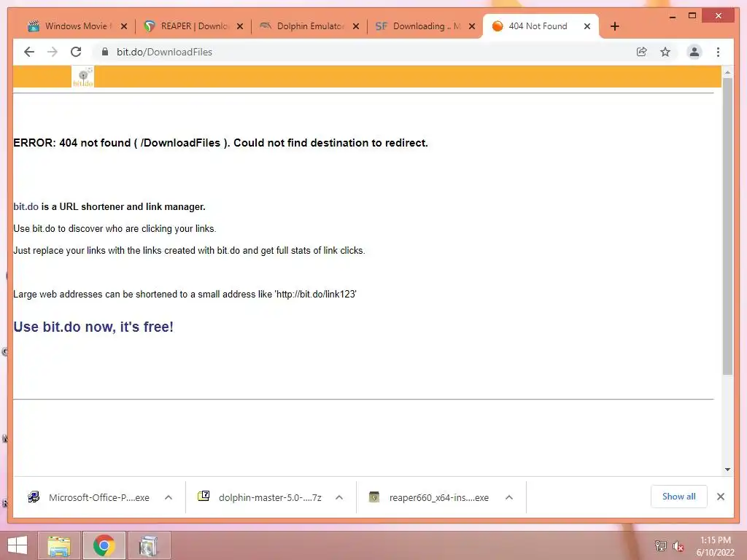Screen dimensions: 747x560
Task: Close the Windows Movie Maker tab
Action: click(x=124, y=26)
